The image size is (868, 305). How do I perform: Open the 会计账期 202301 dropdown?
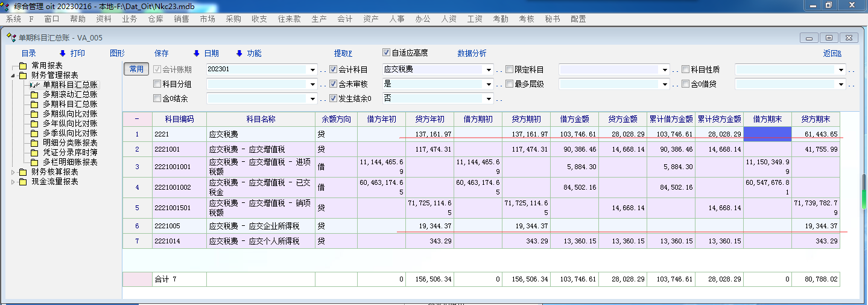point(312,69)
